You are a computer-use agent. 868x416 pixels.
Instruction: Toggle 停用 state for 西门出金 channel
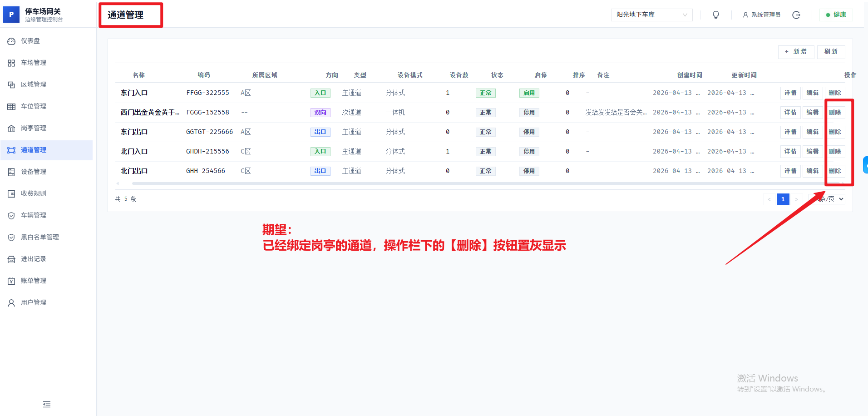coord(529,112)
